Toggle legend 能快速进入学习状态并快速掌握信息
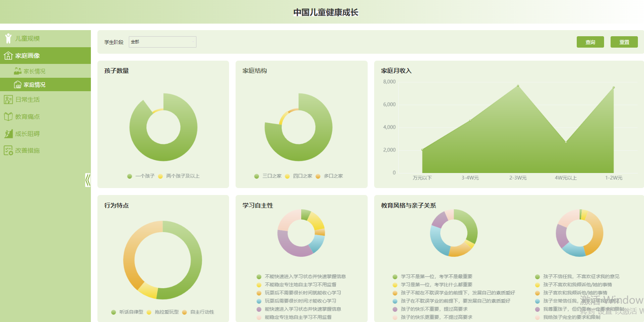Screen dimensions: 644x322 point(299,309)
